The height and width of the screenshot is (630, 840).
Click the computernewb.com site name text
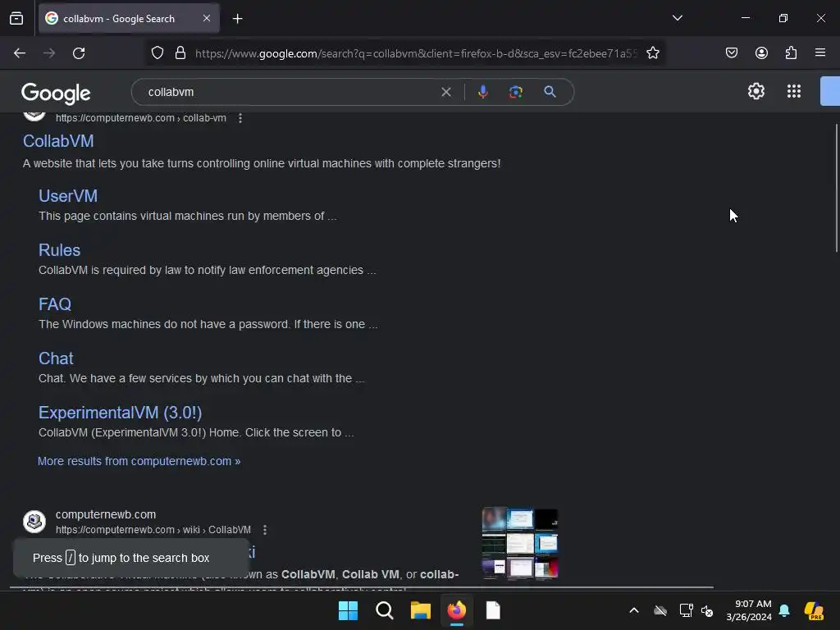pos(106,514)
